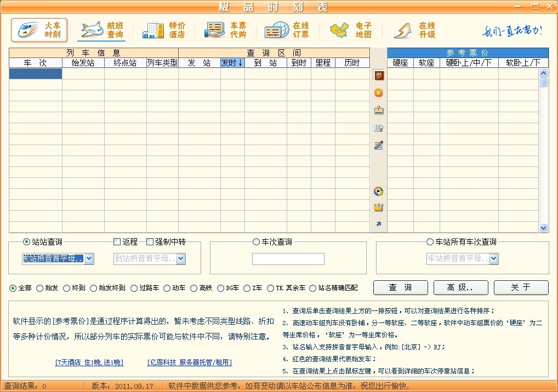
Task: Open the 特价酒店 discount hotel tab
Action: (164, 30)
